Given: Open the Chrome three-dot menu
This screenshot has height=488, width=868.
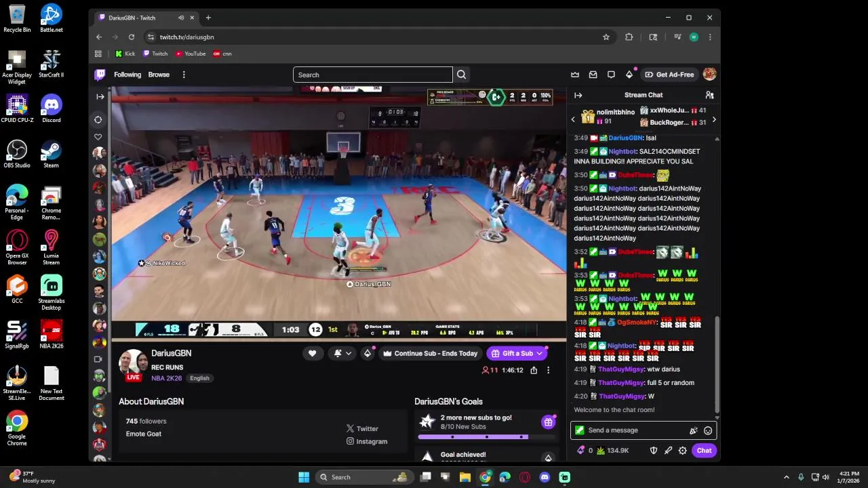Looking at the screenshot, I should point(709,37).
